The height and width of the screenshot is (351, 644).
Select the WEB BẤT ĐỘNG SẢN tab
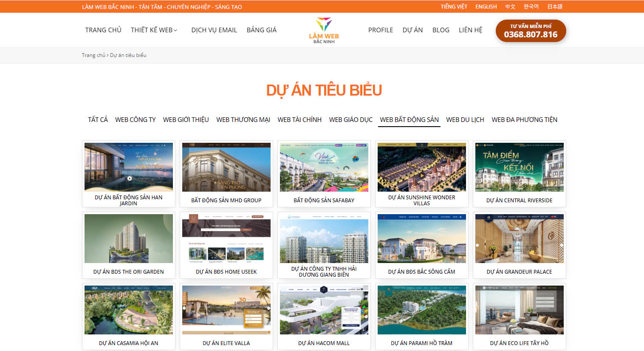[x=410, y=120]
